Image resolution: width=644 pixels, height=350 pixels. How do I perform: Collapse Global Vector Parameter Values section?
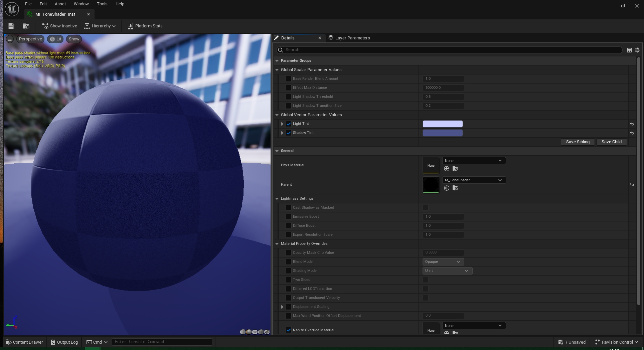point(277,115)
